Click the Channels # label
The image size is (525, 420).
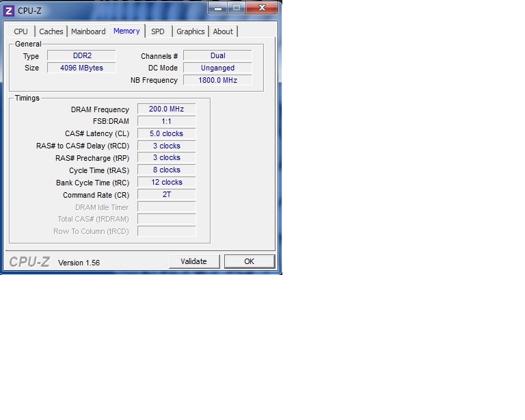coord(159,56)
